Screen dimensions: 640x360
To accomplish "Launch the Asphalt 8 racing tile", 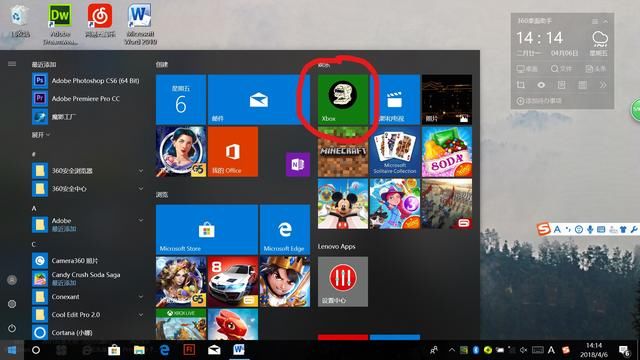I will (233, 282).
